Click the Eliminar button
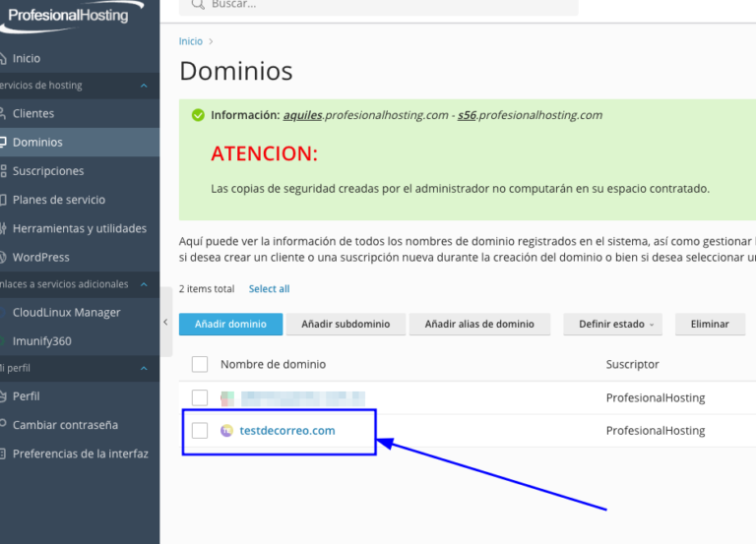 tap(710, 325)
